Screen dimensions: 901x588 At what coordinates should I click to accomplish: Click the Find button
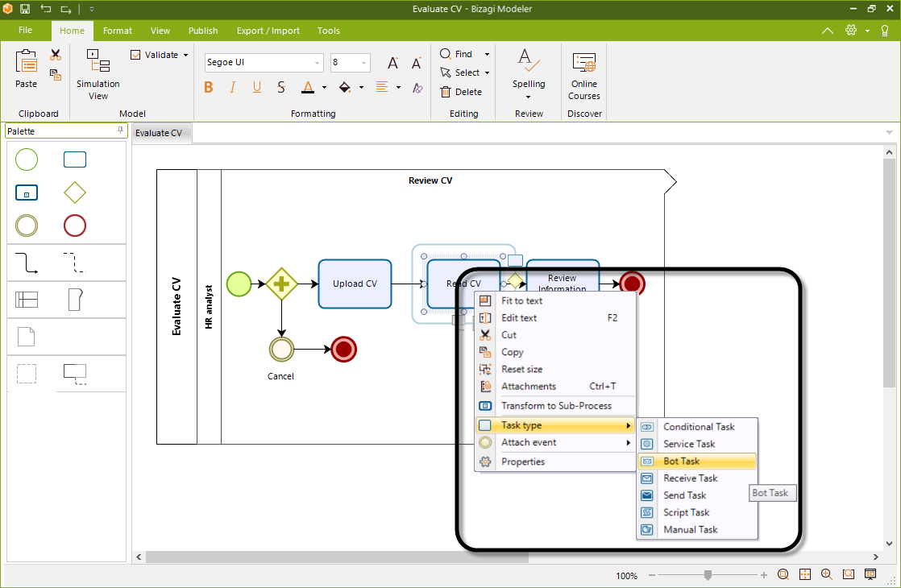click(456, 54)
